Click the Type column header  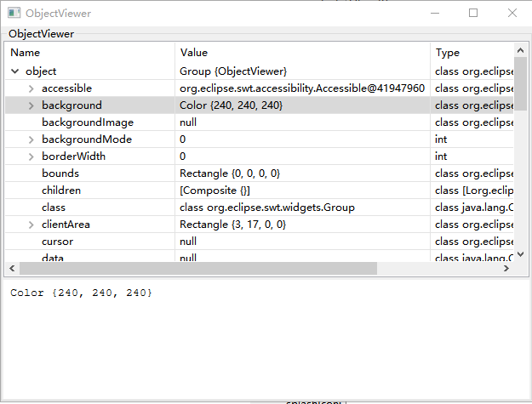[x=472, y=53]
